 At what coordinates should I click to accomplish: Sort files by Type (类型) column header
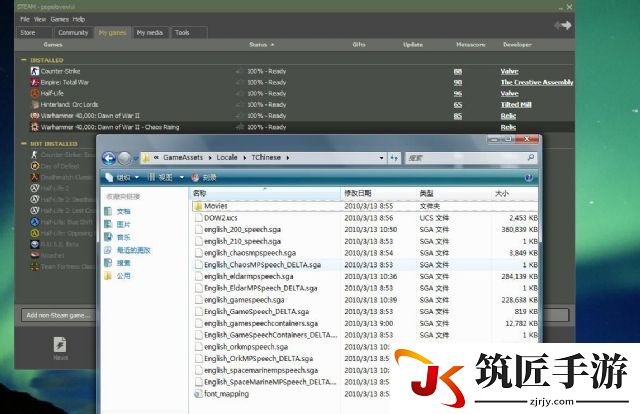[453, 193]
